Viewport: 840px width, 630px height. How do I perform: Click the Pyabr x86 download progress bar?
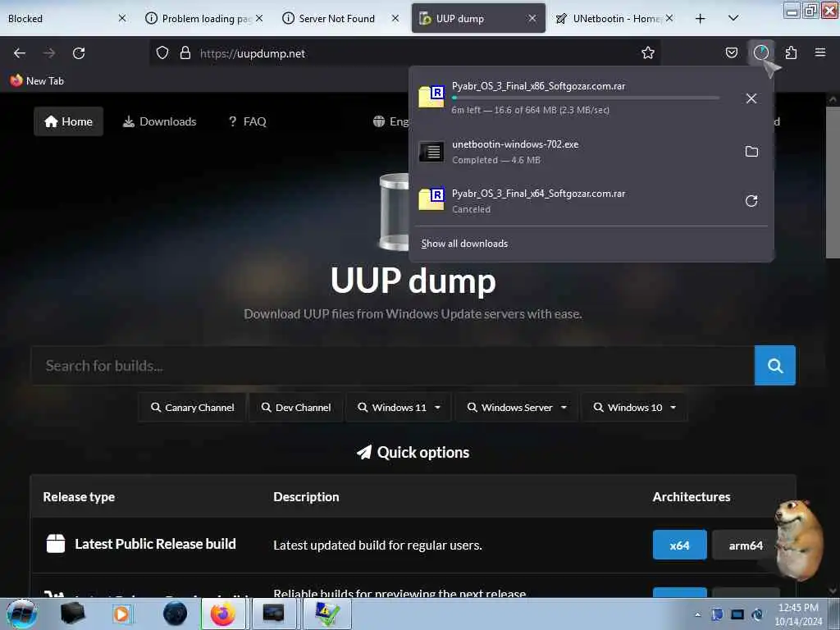[x=586, y=98]
